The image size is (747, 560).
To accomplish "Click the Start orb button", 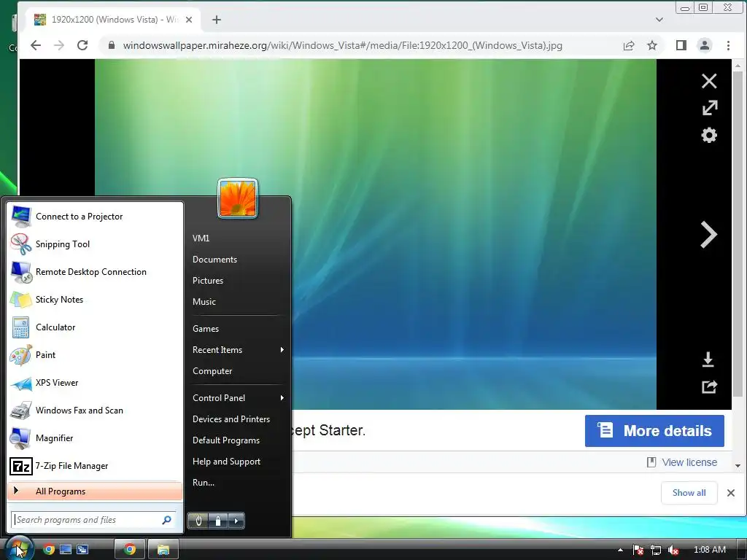I will 18,548.
